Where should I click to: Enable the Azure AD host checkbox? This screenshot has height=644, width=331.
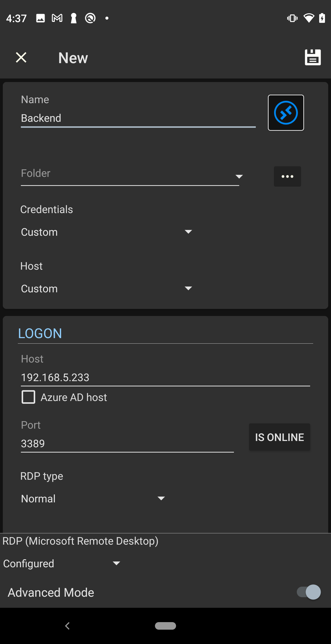click(x=28, y=397)
